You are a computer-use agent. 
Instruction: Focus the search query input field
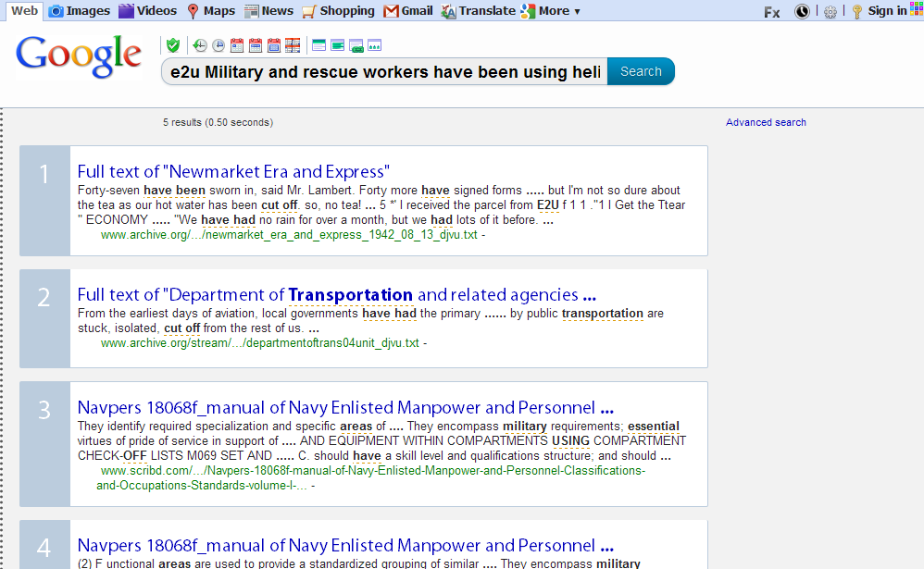click(384, 71)
